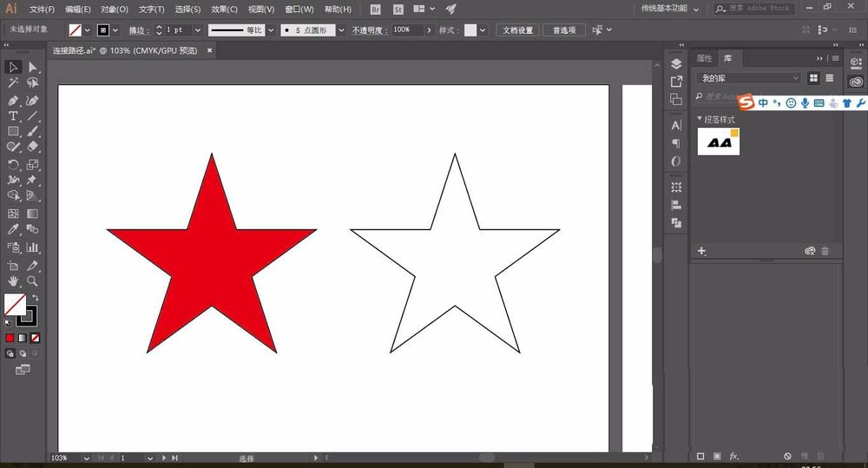
Task: Select the Hand tool
Action: click(13, 281)
